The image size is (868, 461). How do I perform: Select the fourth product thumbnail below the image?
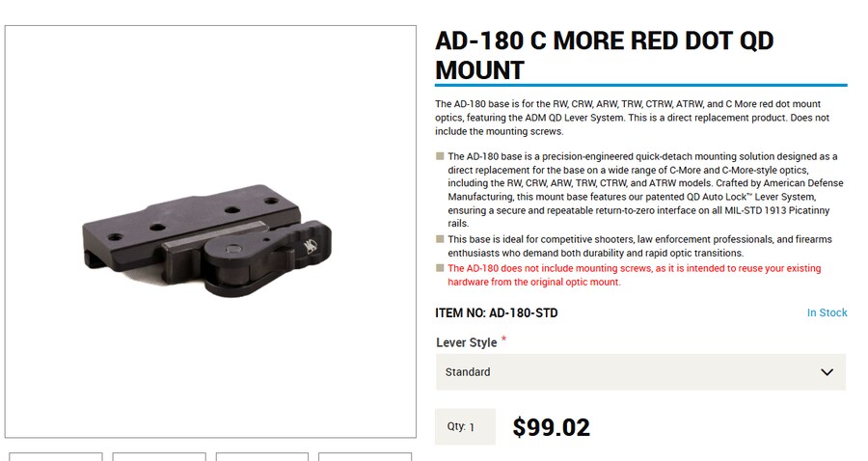pos(365,456)
